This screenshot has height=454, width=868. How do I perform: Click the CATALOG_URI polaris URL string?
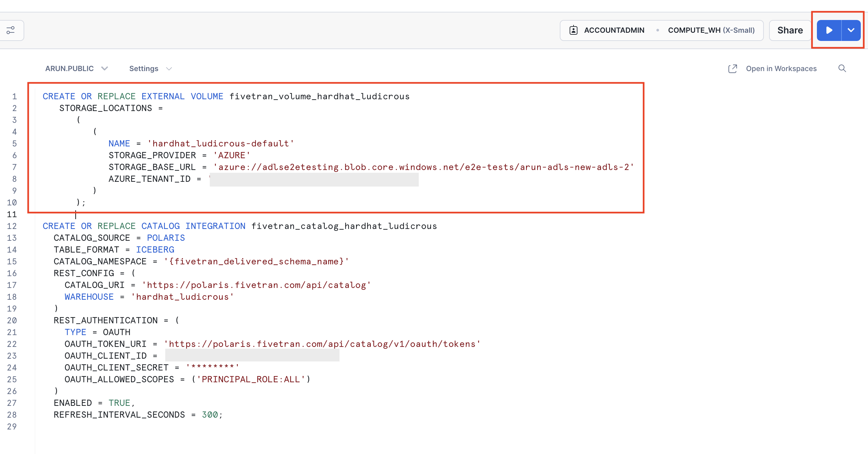click(256, 285)
